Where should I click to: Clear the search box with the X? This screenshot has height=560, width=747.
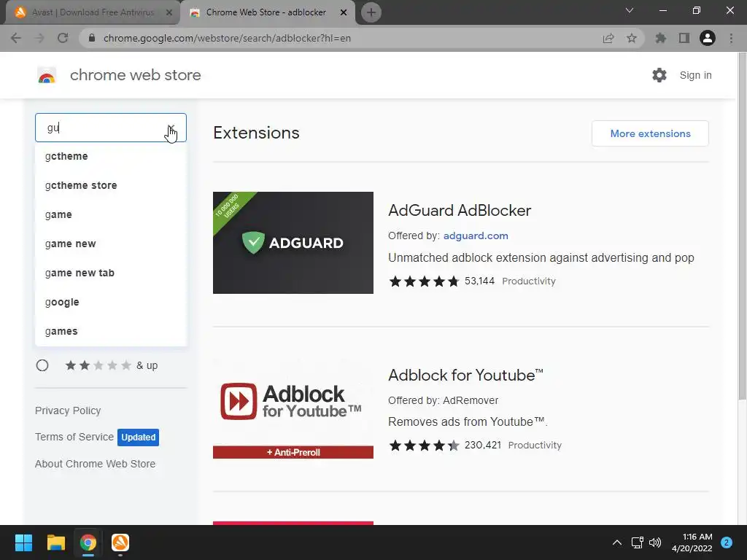pos(171,128)
